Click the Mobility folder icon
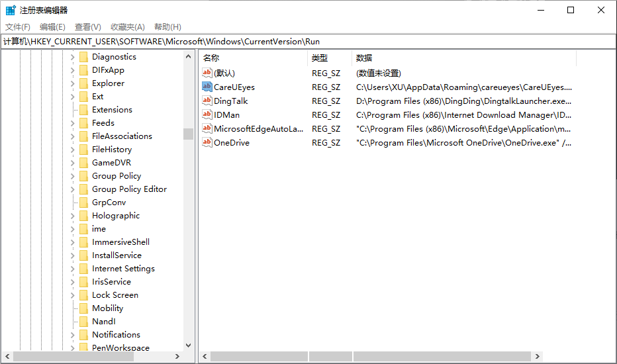 click(x=83, y=308)
